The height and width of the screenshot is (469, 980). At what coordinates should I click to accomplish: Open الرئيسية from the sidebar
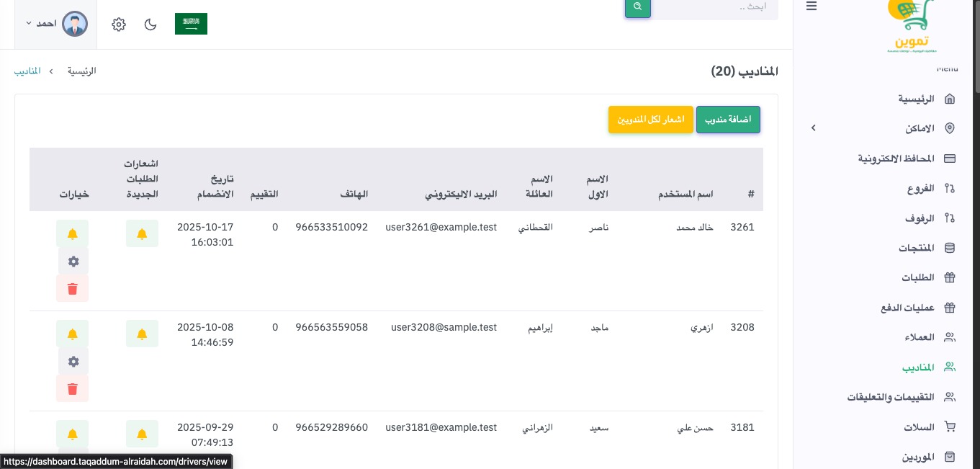click(x=916, y=99)
